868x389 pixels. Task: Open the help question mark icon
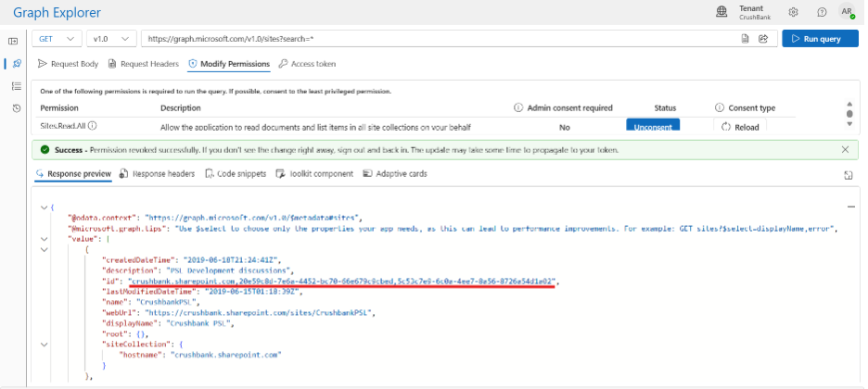[822, 12]
